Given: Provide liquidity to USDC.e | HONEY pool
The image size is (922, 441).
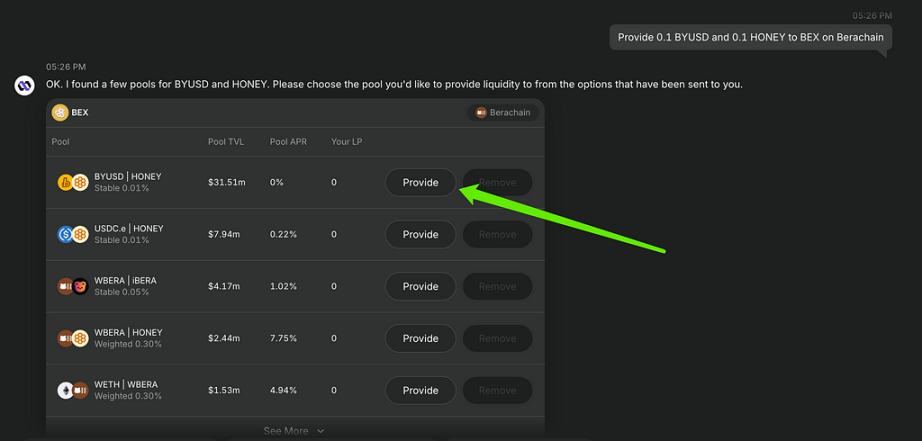Looking at the screenshot, I should click(420, 235).
